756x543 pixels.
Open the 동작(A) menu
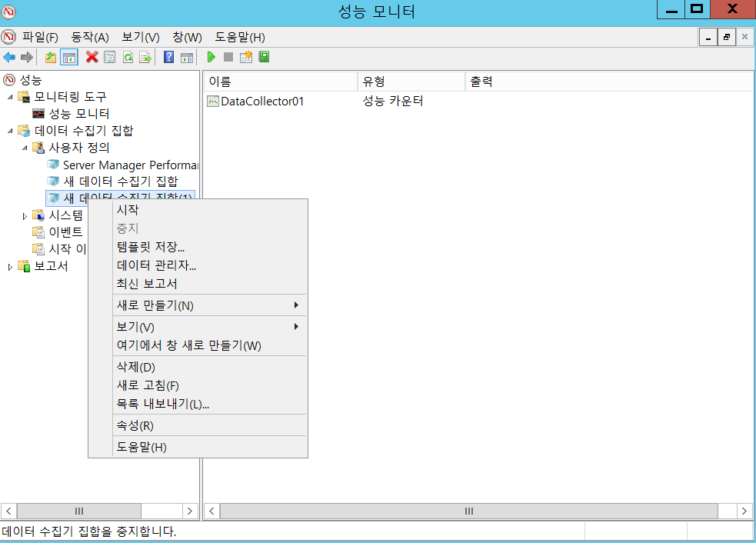tap(90, 37)
